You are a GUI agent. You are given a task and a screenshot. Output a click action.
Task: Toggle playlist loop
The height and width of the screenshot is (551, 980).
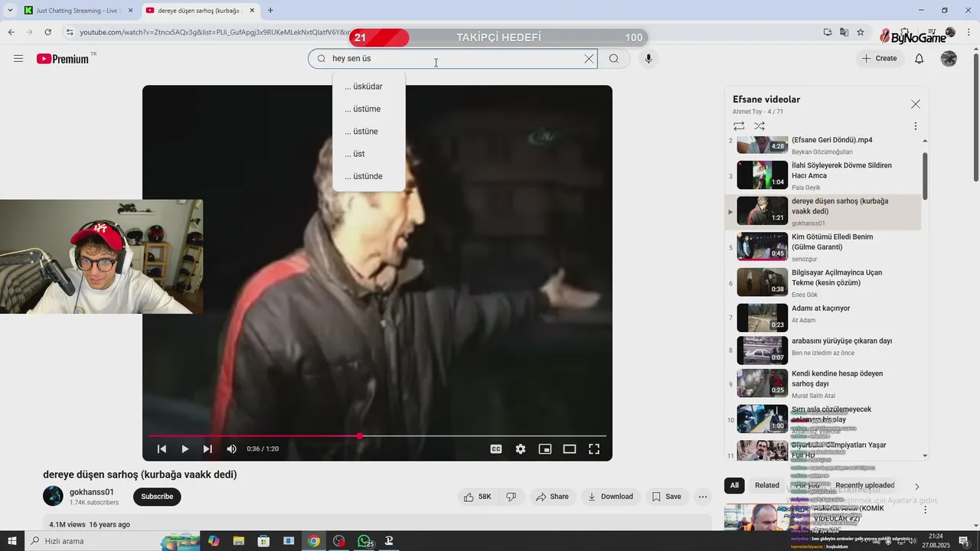point(739,126)
